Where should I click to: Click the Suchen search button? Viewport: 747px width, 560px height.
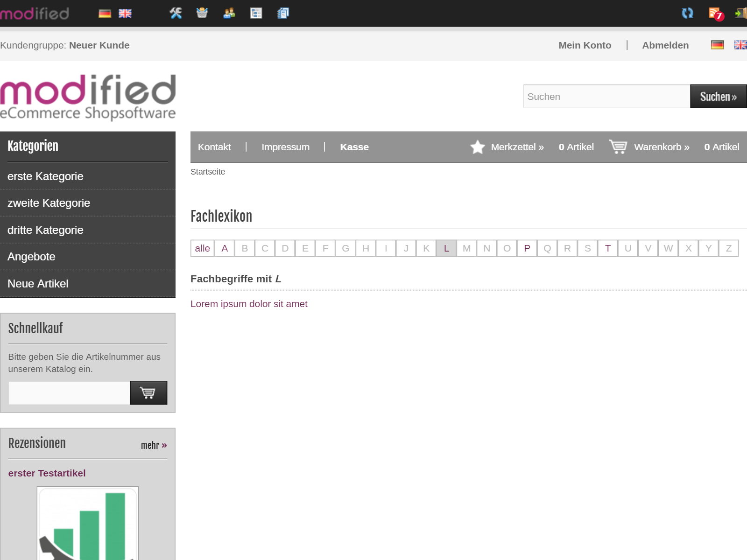point(718,97)
